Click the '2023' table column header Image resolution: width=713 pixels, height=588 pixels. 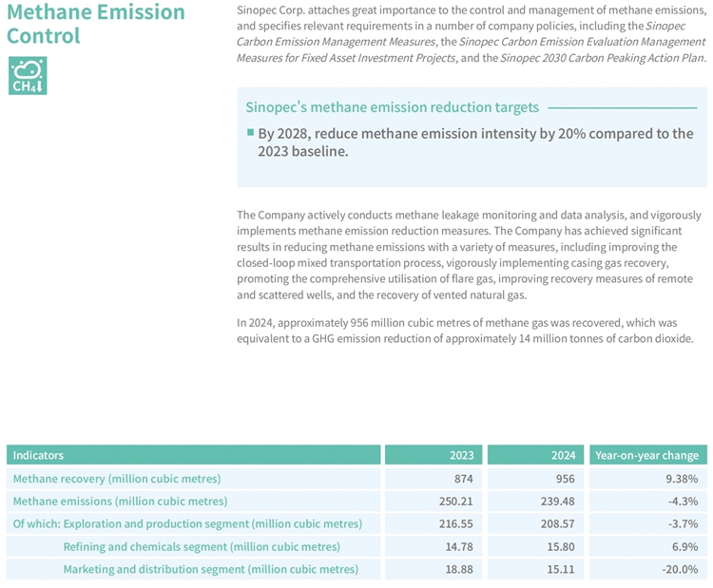(461, 455)
